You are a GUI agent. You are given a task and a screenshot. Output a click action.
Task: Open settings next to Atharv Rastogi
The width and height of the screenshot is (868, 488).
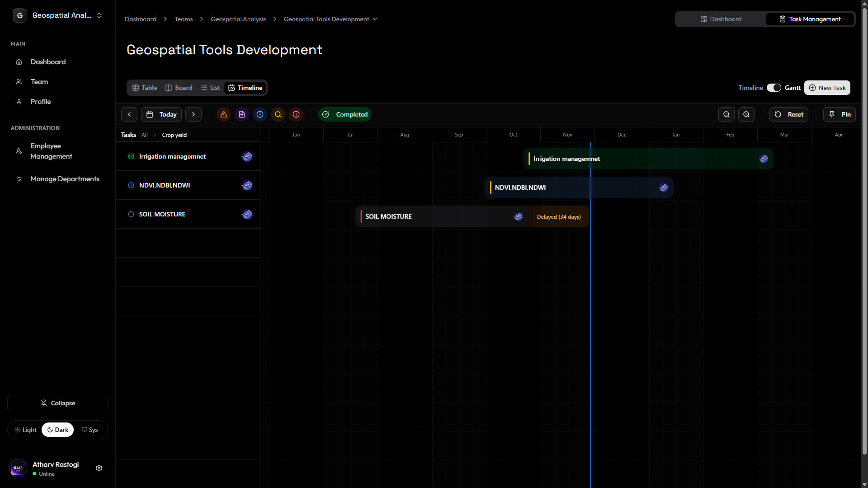99,468
